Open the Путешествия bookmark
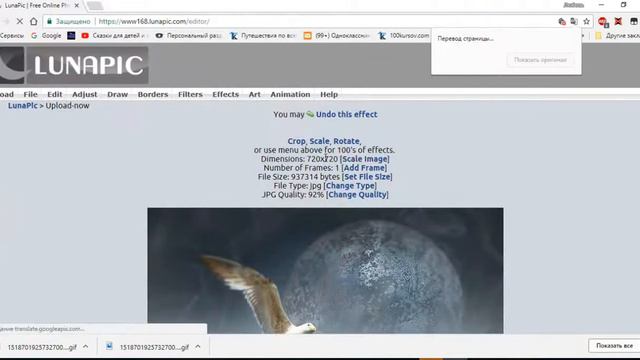 tap(262, 36)
